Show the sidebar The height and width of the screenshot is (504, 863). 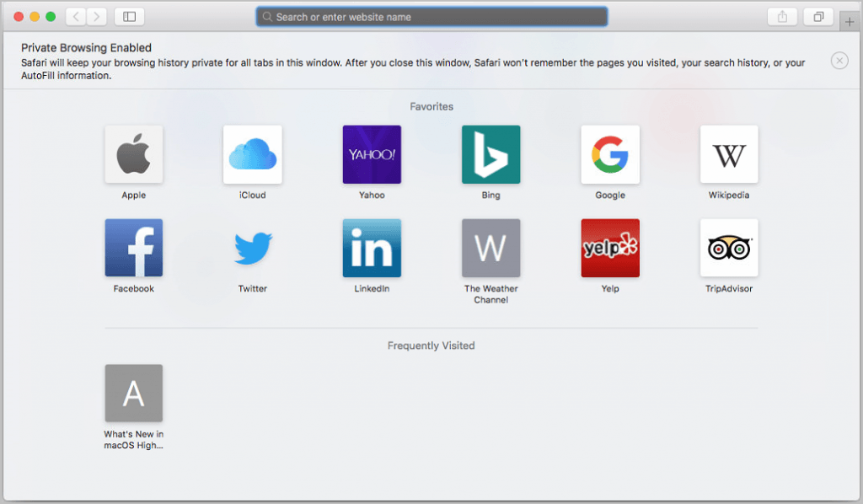129,17
